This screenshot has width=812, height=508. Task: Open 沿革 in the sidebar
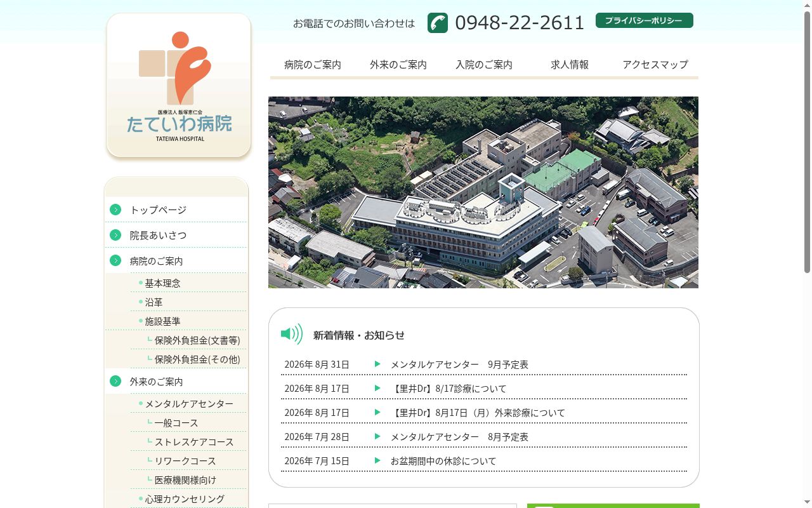click(154, 302)
